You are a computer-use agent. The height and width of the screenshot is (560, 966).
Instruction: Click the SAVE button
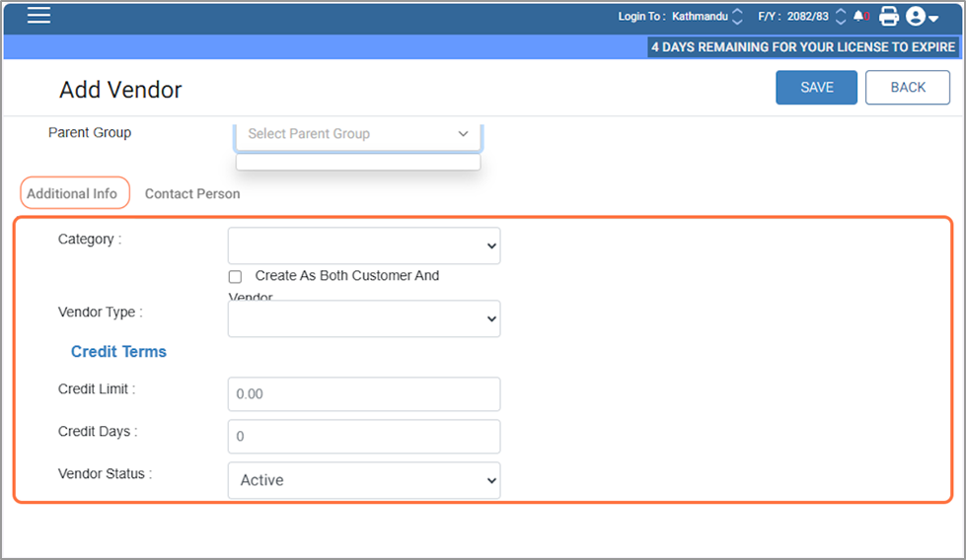click(816, 87)
